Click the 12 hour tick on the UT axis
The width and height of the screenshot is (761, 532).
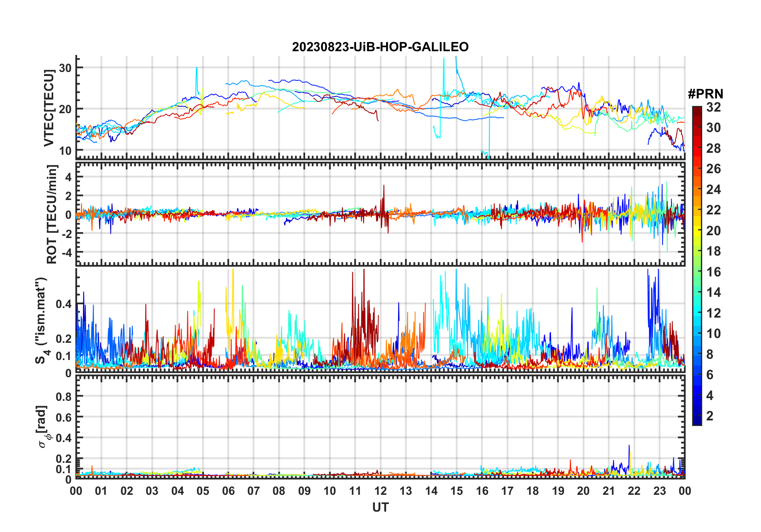coord(380,491)
